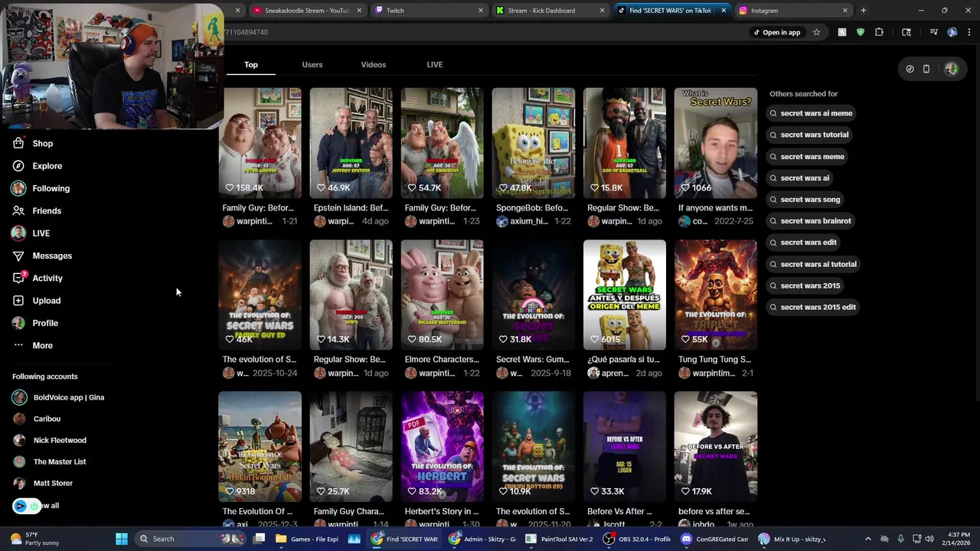Close the Instagram browser tab
The image size is (980, 551).
click(845, 11)
